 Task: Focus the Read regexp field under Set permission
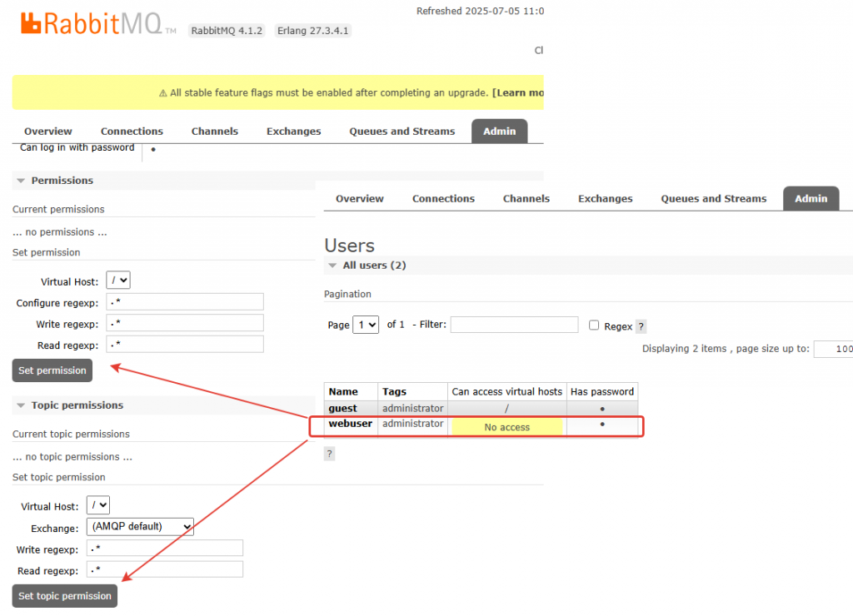[185, 344]
